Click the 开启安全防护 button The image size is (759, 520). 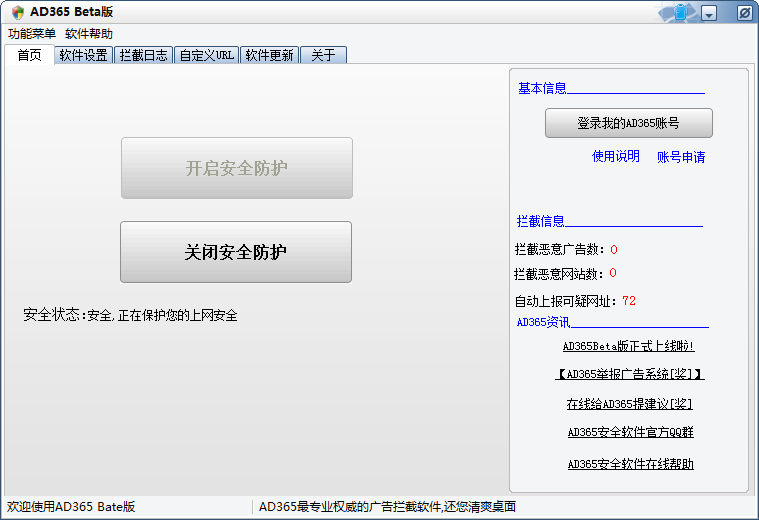point(237,168)
